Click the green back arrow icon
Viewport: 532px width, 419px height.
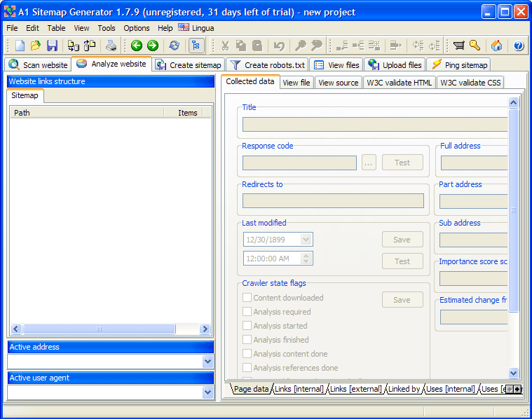point(137,46)
